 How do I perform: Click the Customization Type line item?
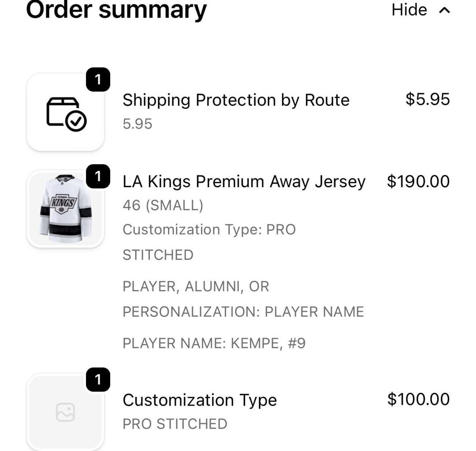(x=200, y=400)
